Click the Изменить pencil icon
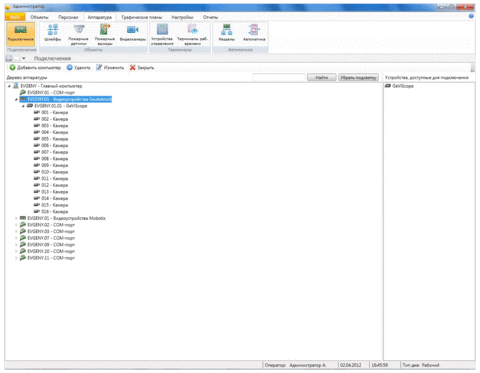The height and width of the screenshot is (373, 480). (99, 67)
